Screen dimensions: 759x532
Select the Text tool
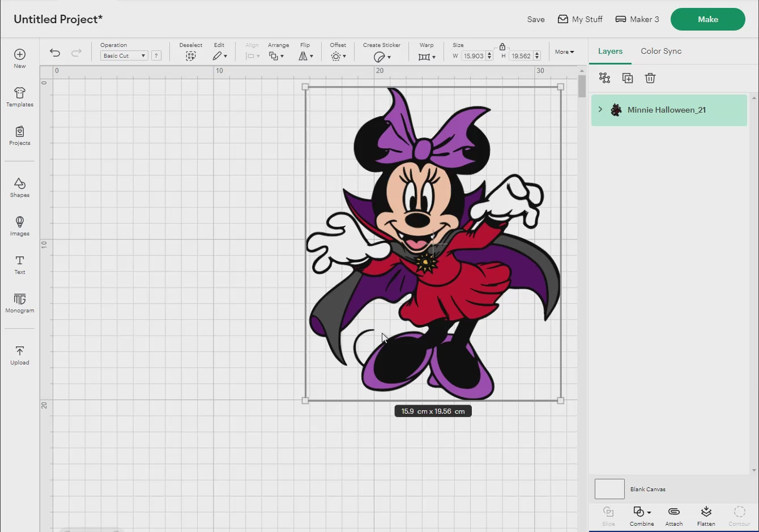(x=20, y=264)
